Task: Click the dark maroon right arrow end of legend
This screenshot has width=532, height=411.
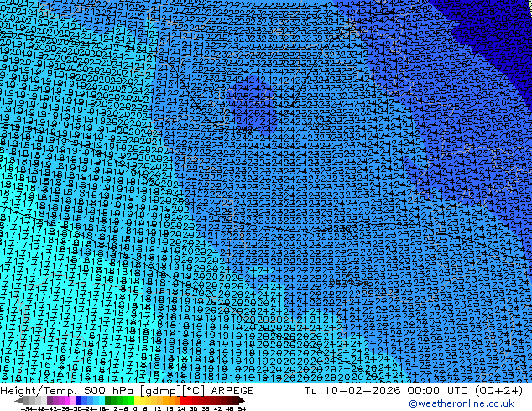Action: [241, 400]
